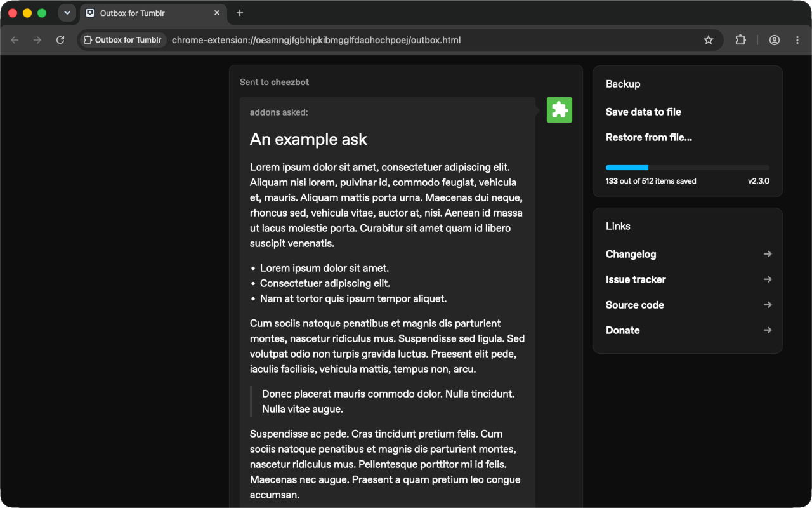Screen dimensions: 812x508
Task: Click the bullet 'Consectetuer adipiscing elit.'
Action: point(325,283)
